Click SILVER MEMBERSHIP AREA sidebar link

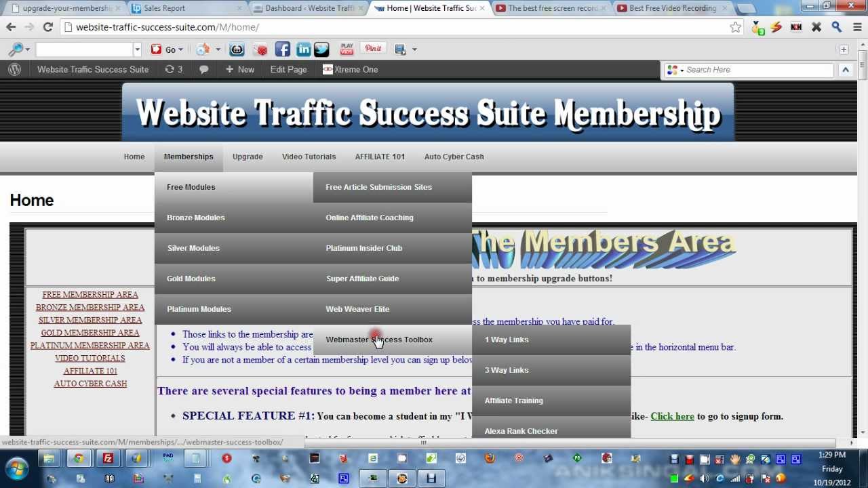(90, 320)
